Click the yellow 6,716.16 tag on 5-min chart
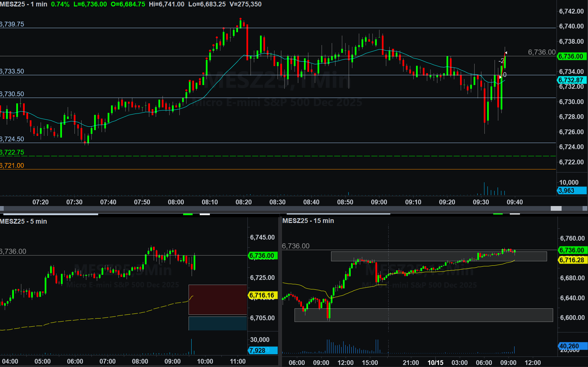This screenshot has width=588, height=367. coord(262,295)
